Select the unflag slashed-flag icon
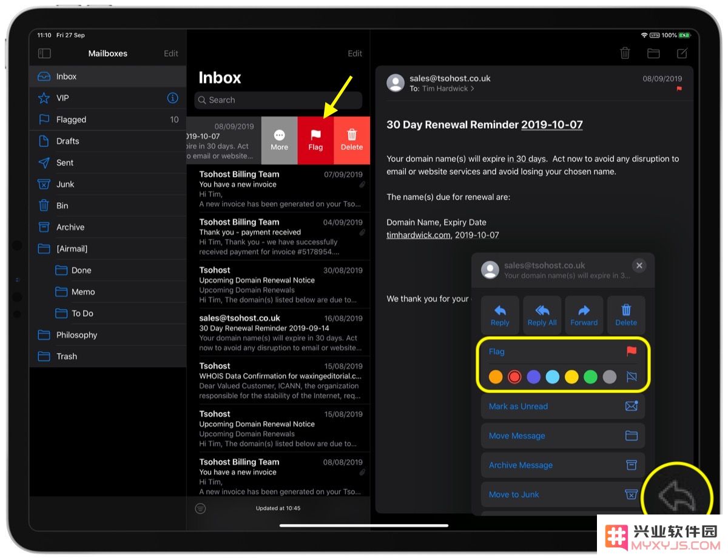 coord(632,377)
